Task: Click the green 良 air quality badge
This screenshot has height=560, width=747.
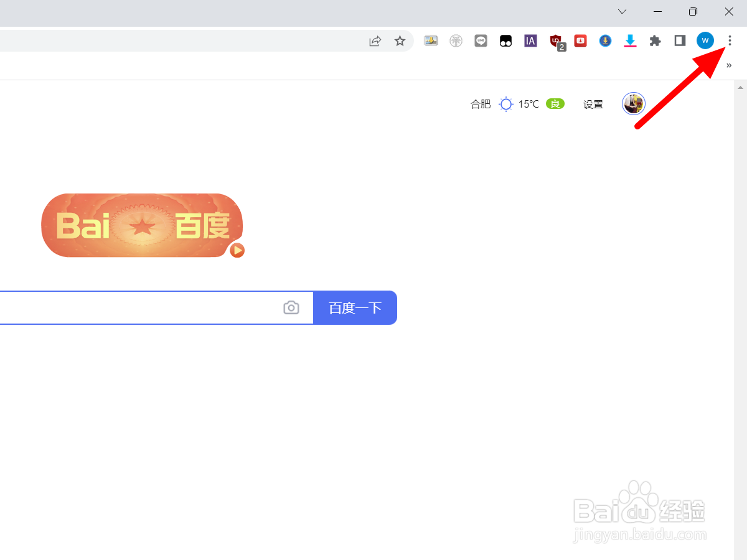Action: click(x=555, y=103)
